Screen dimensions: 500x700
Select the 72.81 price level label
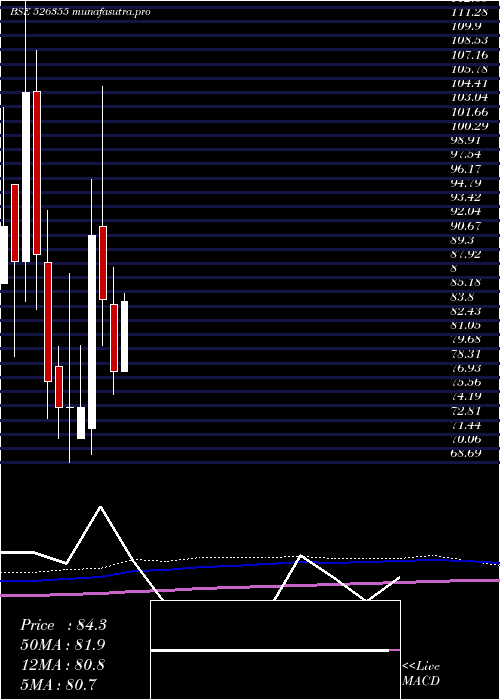[467, 411]
